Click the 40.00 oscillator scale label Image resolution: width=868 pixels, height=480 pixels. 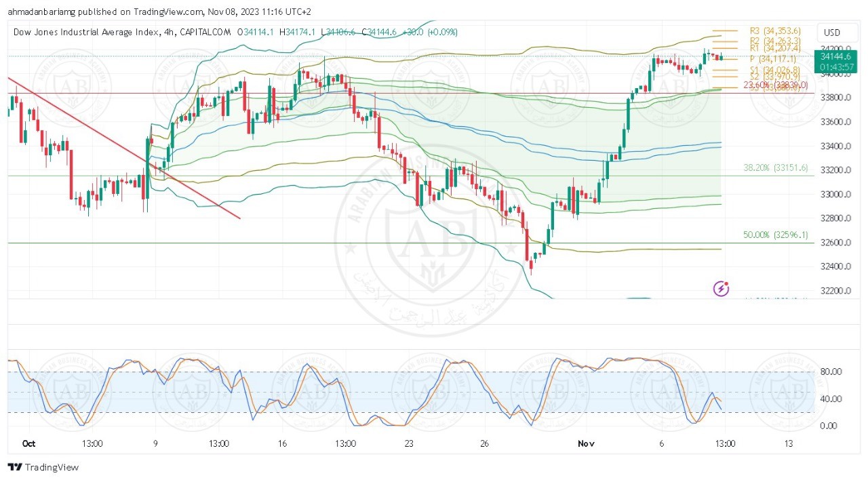(x=831, y=399)
